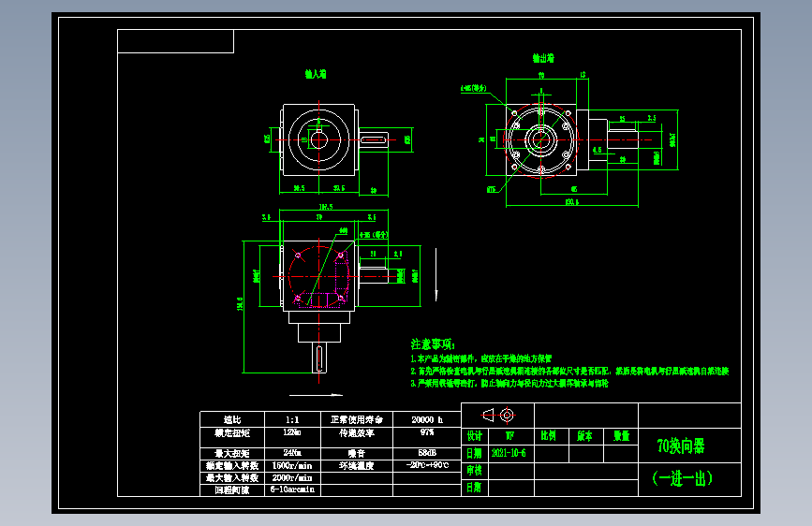Select the '2021-10-6' date value
This screenshot has width=812, height=526.
pos(509,454)
